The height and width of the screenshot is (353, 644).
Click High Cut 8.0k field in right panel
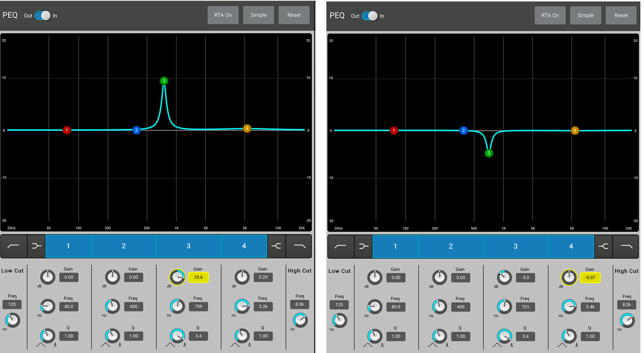pos(627,305)
